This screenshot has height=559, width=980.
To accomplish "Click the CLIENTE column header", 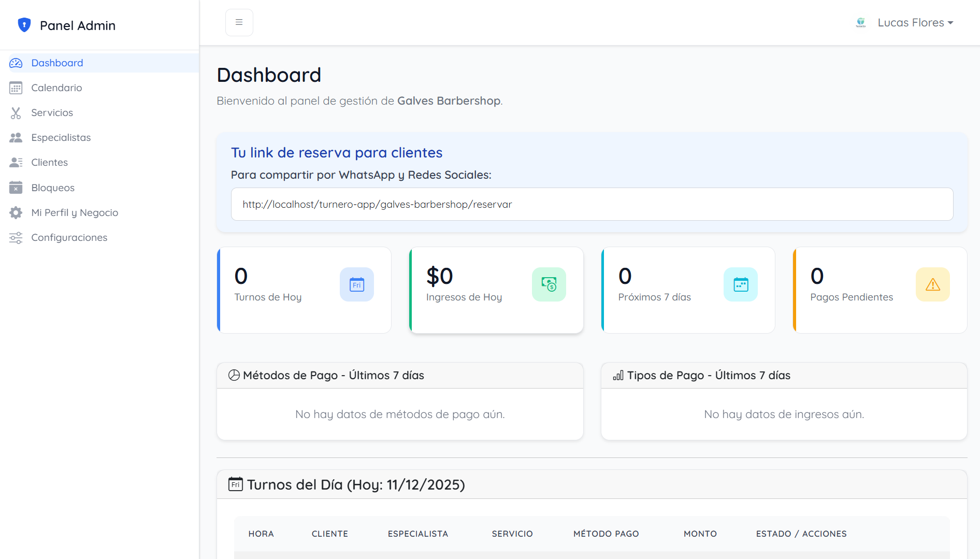I will click(330, 534).
